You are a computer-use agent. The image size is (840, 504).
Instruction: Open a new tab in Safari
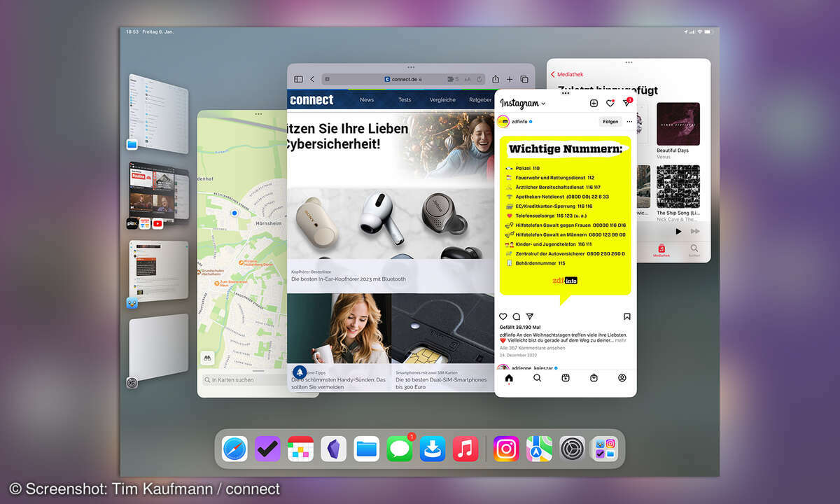pyautogui.click(x=510, y=79)
